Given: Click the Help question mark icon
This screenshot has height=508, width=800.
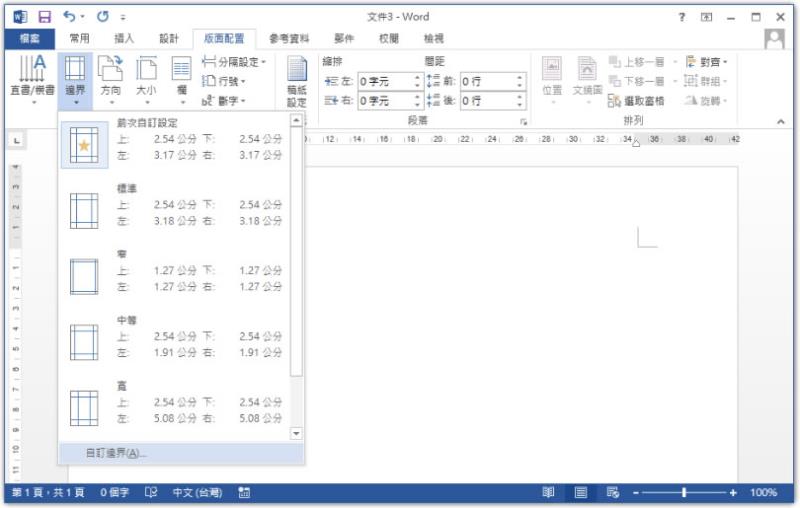Looking at the screenshot, I should (682, 17).
